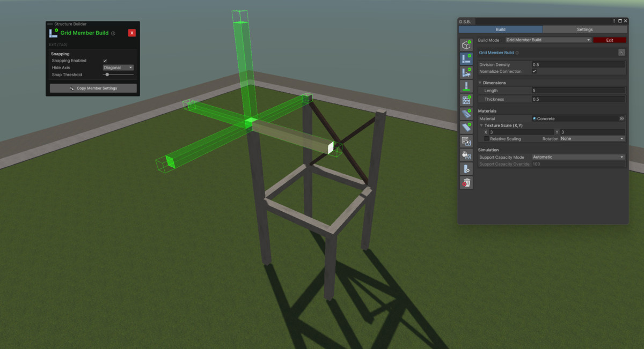Click the Division Density input field

578,64
